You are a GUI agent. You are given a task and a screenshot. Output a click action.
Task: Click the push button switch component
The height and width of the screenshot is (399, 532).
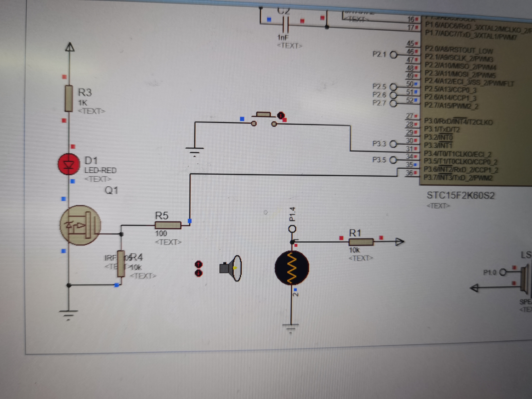(264, 119)
